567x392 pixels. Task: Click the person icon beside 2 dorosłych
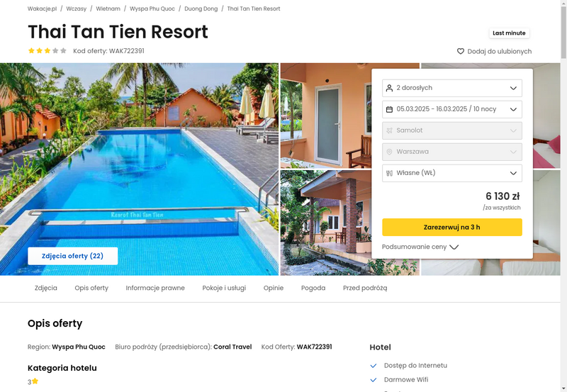[389, 88]
